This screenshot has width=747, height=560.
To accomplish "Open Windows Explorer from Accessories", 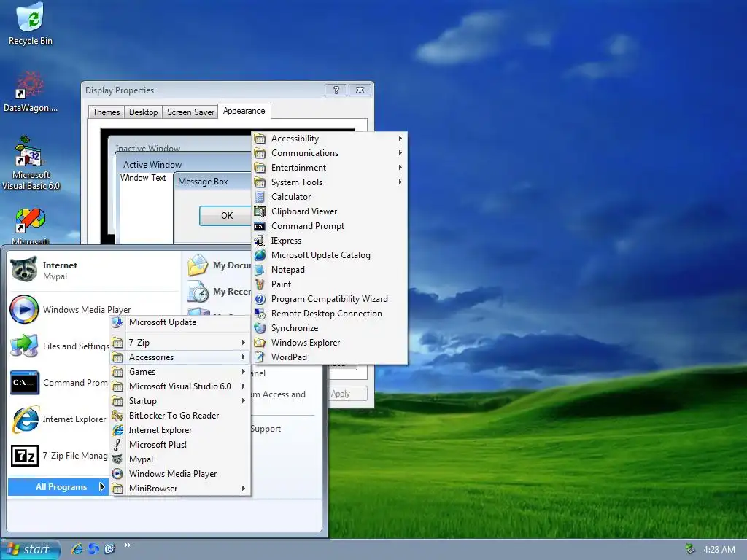I will tap(330, 343).
